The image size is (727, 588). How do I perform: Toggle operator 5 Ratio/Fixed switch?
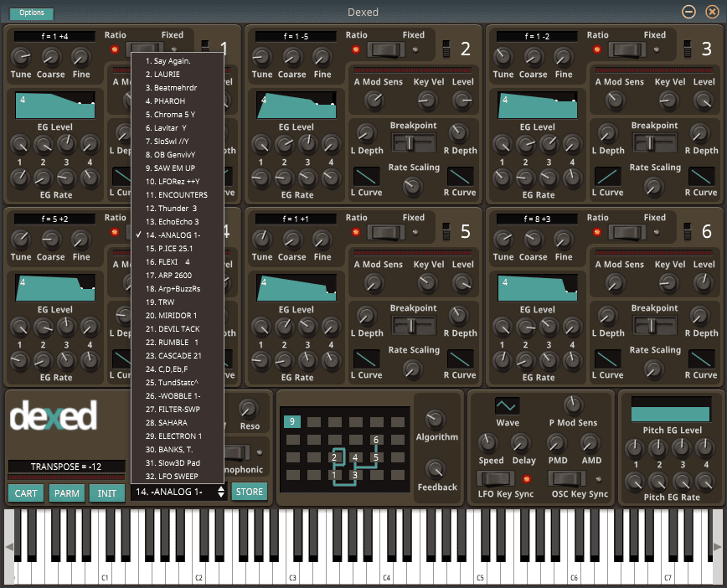pyautogui.click(x=386, y=232)
